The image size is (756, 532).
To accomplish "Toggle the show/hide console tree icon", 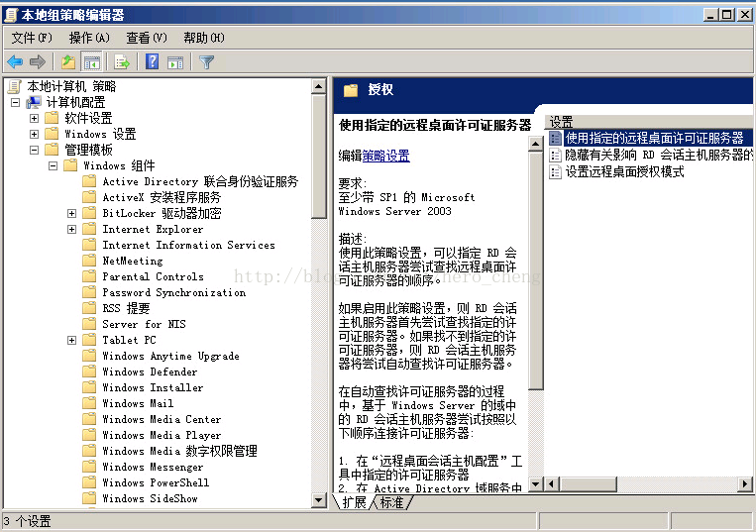I will pyautogui.click(x=91, y=62).
